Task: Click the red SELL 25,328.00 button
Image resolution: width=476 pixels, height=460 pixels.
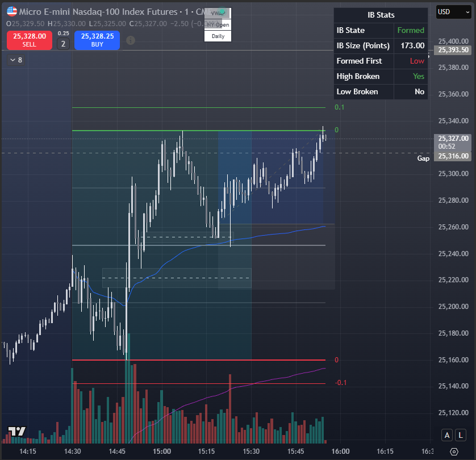Action: [x=30, y=40]
